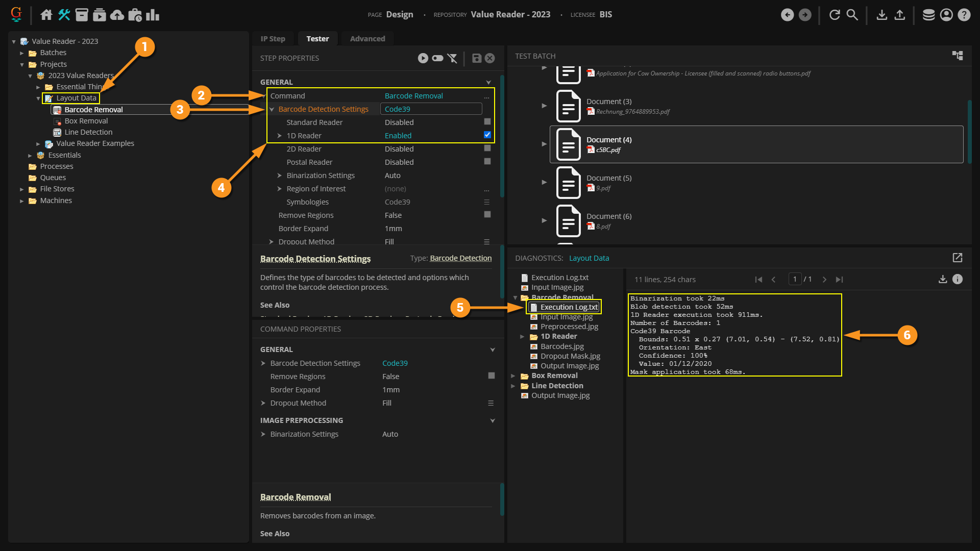
Task: Open the Layout Data diagnostics link
Action: pyautogui.click(x=589, y=258)
